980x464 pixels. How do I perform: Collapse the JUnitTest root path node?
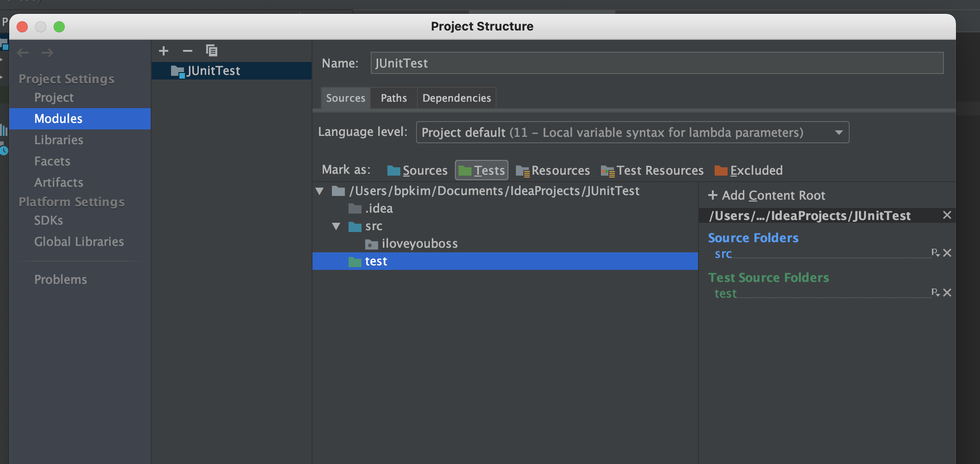click(319, 191)
